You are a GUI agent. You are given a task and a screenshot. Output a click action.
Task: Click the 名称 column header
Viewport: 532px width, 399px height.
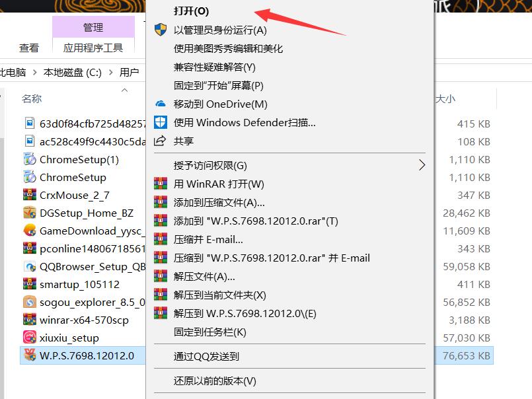32,98
